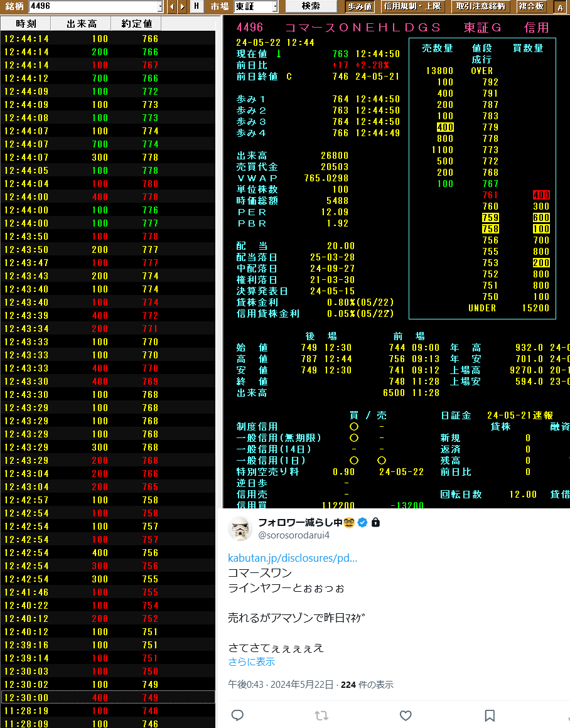Click the 出来高 column header
Viewport: 570px width, 728px height.
point(82,24)
